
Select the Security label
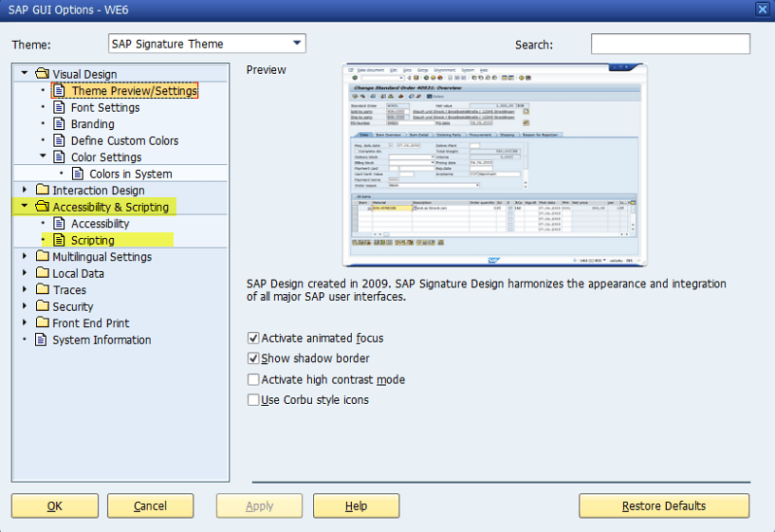tap(73, 306)
